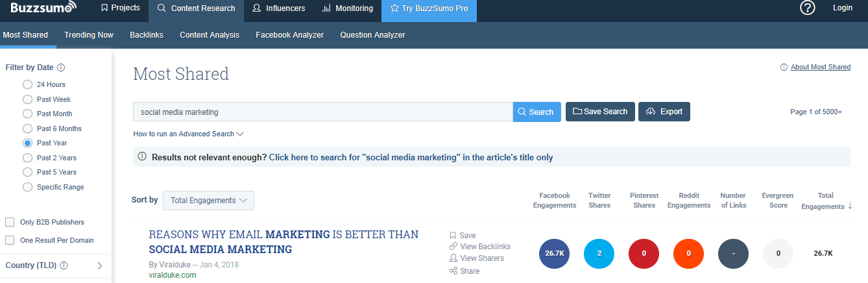
Task: Open the viralduke.com domain link
Action: click(x=173, y=275)
